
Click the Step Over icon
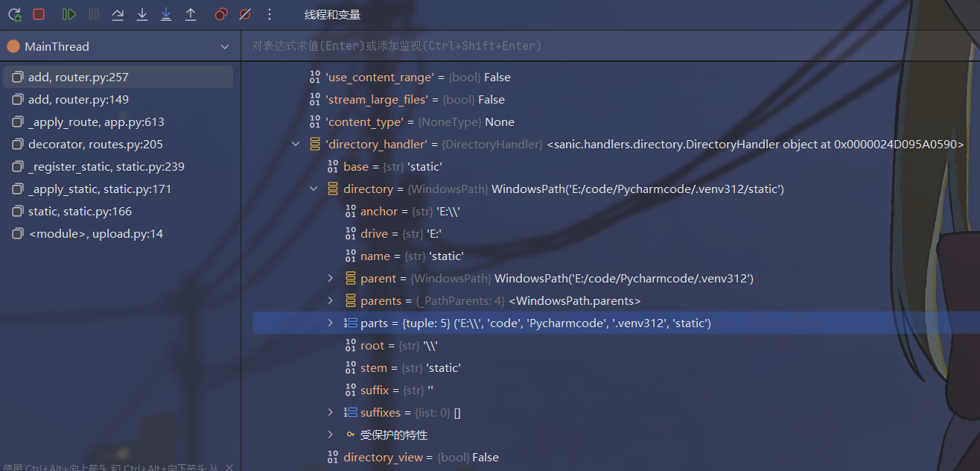click(x=118, y=14)
